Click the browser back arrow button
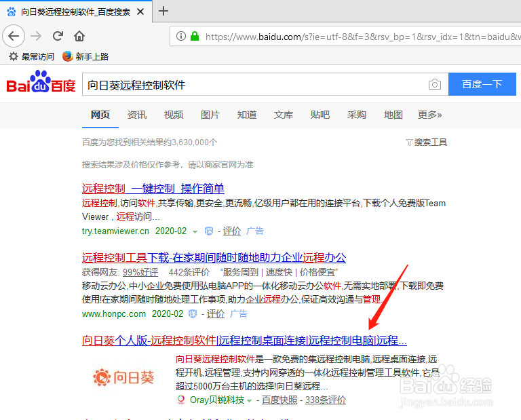The image size is (521, 420). pos(14,36)
